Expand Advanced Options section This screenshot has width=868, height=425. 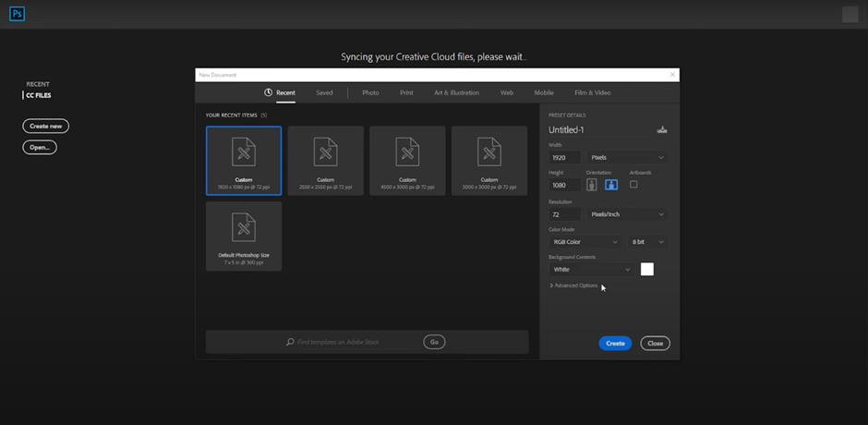574,285
